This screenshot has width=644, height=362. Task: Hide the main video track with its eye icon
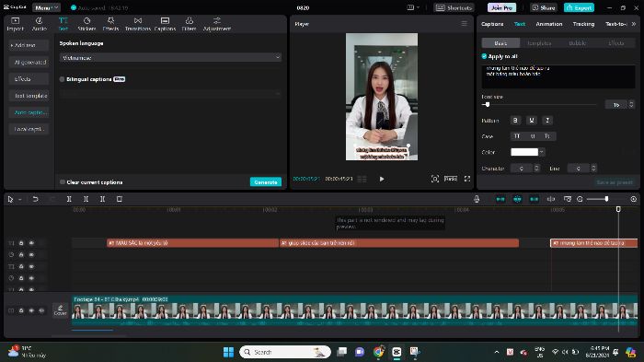31,310
